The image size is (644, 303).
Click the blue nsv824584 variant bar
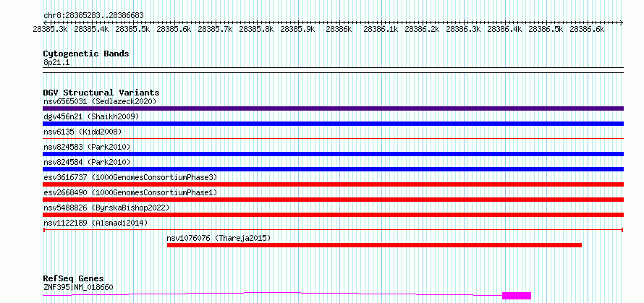tap(333, 169)
